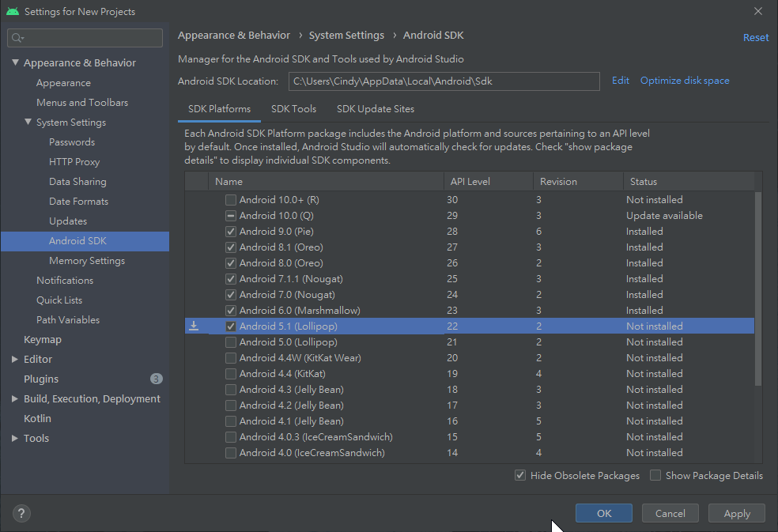Click the Cancel button
This screenshot has width=778, height=532.
point(670,513)
